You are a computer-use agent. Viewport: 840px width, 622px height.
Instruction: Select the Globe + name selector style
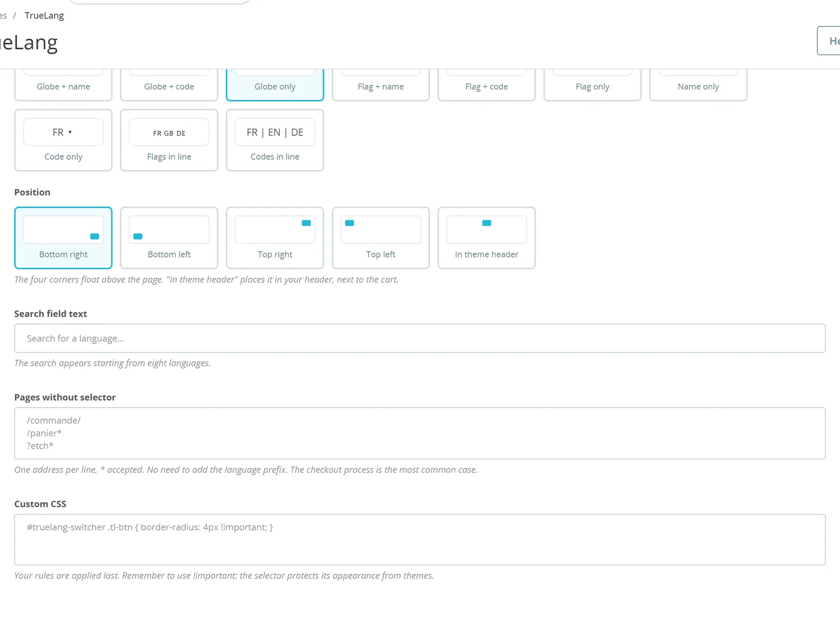pyautogui.click(x=63, y=85)
